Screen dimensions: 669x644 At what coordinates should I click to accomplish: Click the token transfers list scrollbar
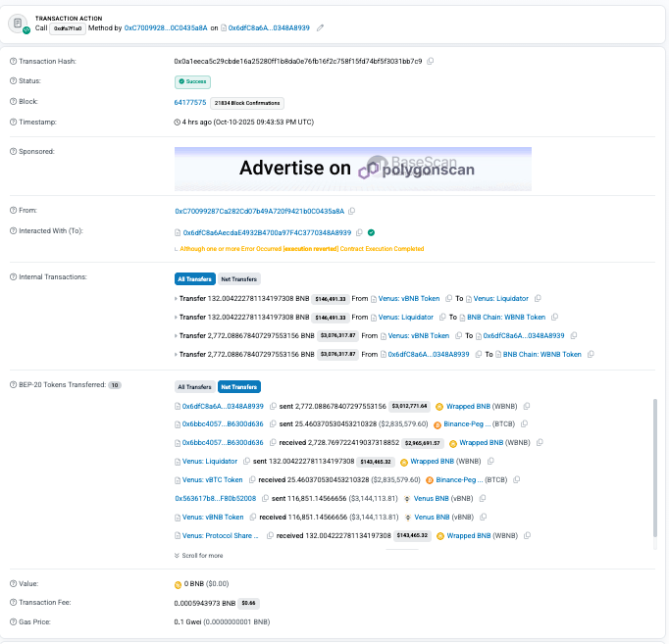pos(655,468)
